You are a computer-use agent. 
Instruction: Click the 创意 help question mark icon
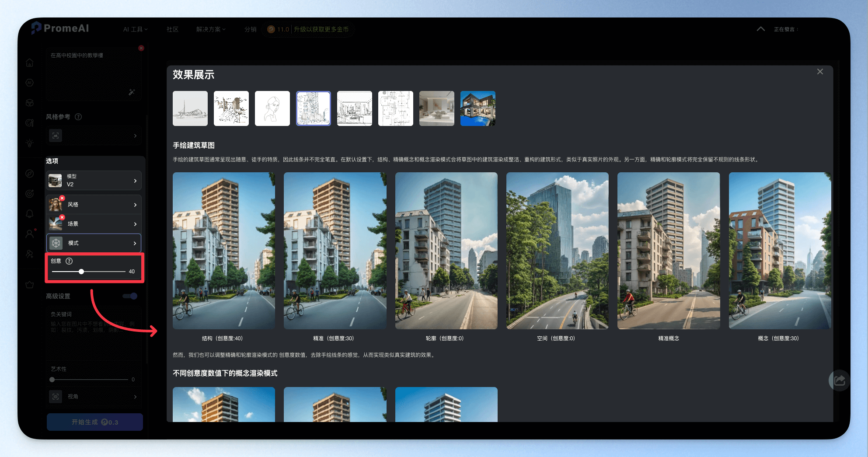[69, 261]
